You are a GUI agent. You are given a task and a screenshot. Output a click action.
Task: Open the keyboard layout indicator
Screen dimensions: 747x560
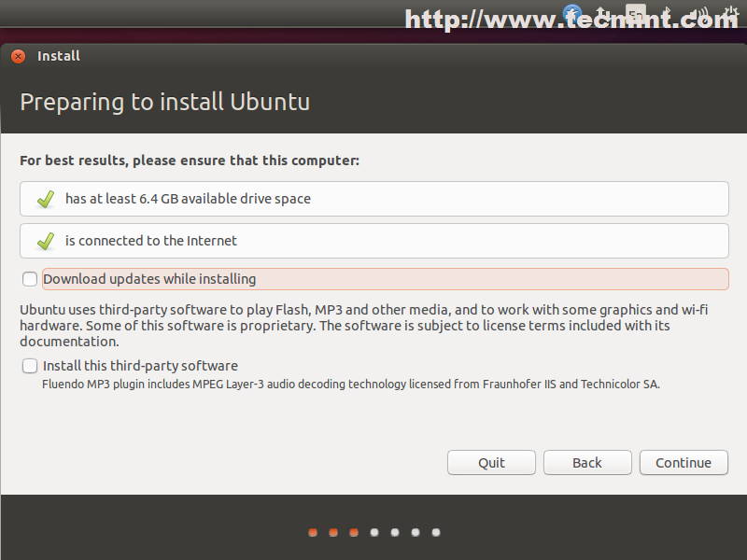[x=636, y=14]
